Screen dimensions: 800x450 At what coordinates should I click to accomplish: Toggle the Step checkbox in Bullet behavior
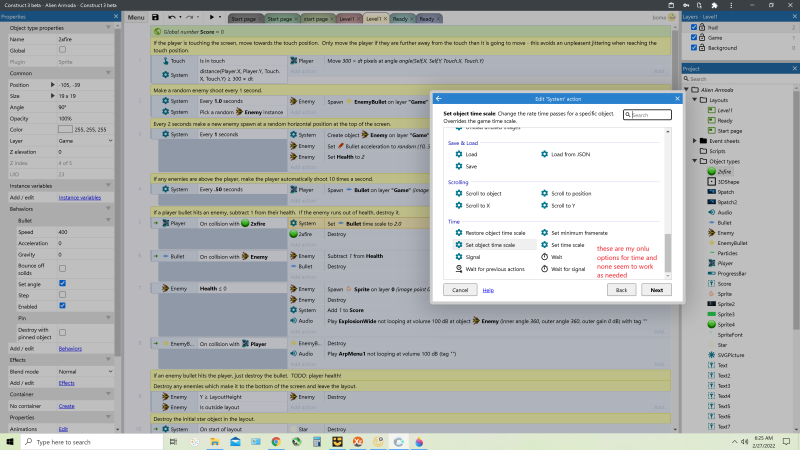(x=62, y=294)
